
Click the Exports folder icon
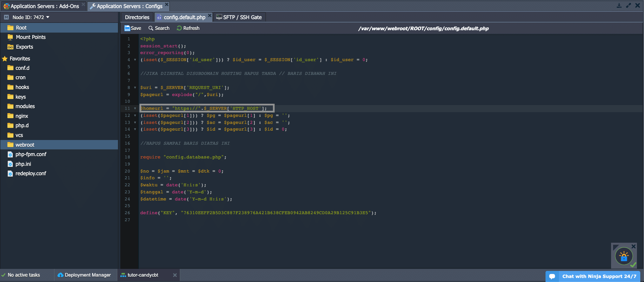[x=10, y=47]
